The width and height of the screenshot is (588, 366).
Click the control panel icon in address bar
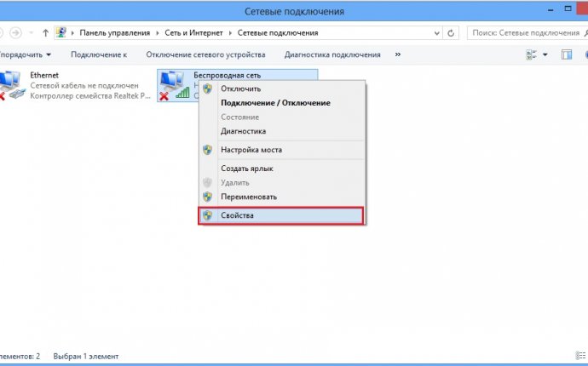(x=61, y=32)
